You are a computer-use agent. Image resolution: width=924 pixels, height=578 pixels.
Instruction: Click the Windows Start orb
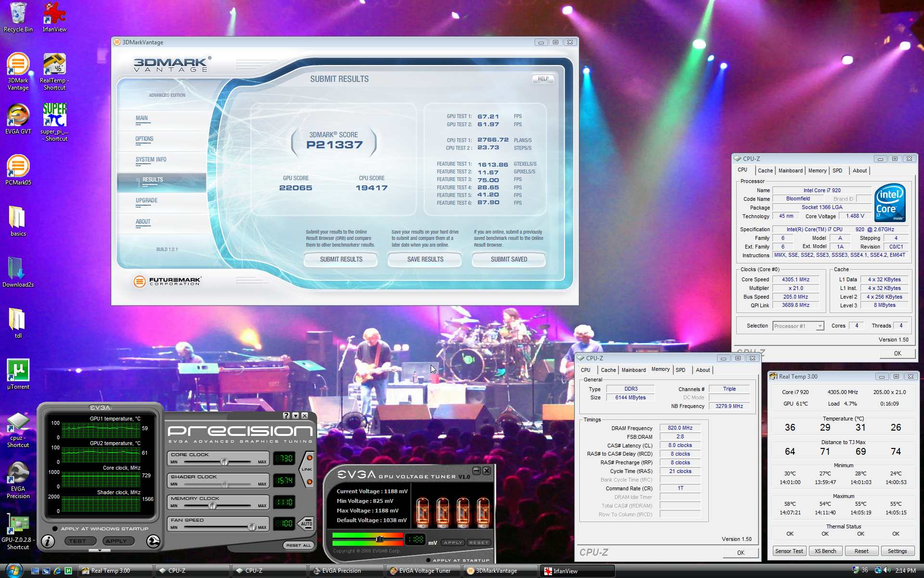[13, 570]
